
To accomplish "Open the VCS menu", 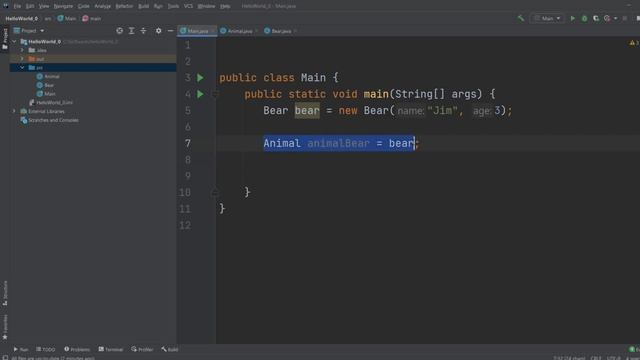I will point(188,6).
